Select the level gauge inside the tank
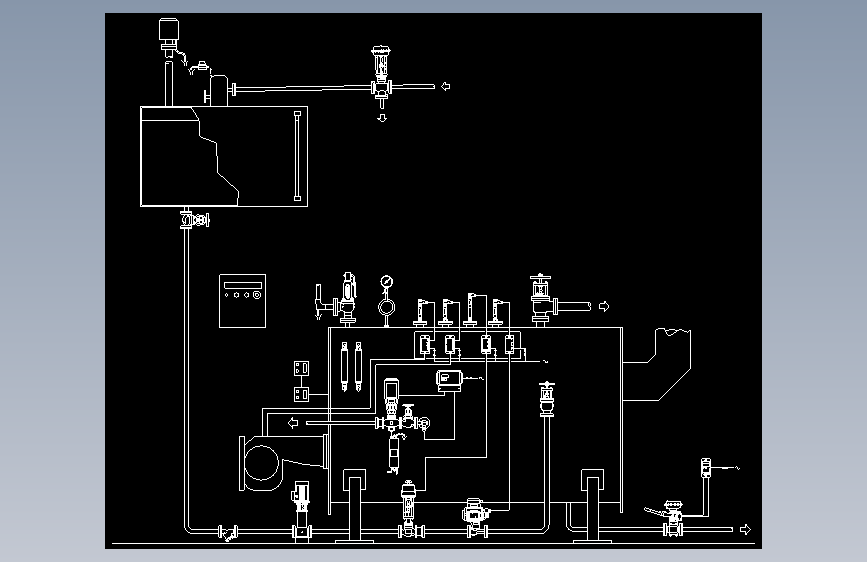Viewport: 867px width, 562px height. pyautogui.click(x=297, y=156)
